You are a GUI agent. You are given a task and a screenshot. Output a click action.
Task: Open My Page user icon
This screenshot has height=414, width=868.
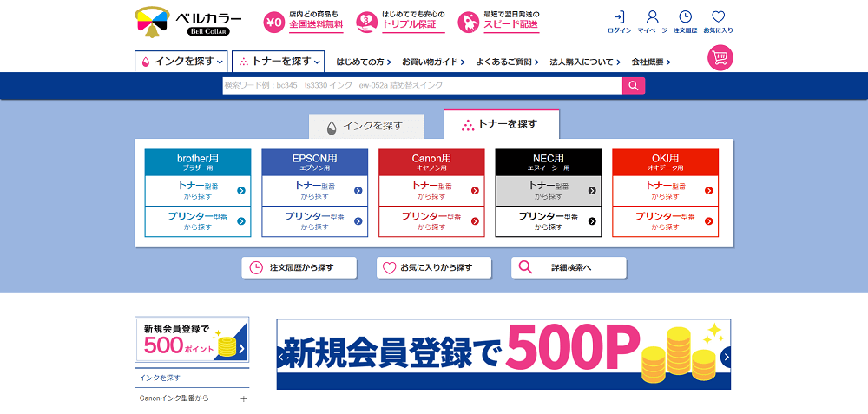652,17
